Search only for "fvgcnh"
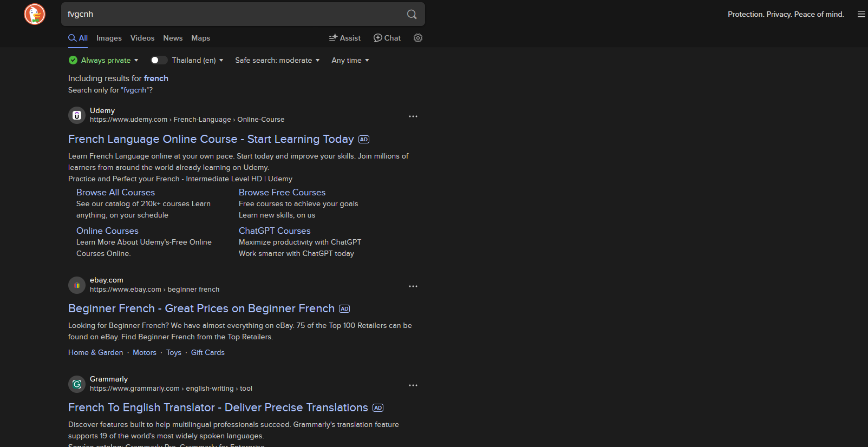The width and height of the screenshot is (868, 447). coord(110,90)
